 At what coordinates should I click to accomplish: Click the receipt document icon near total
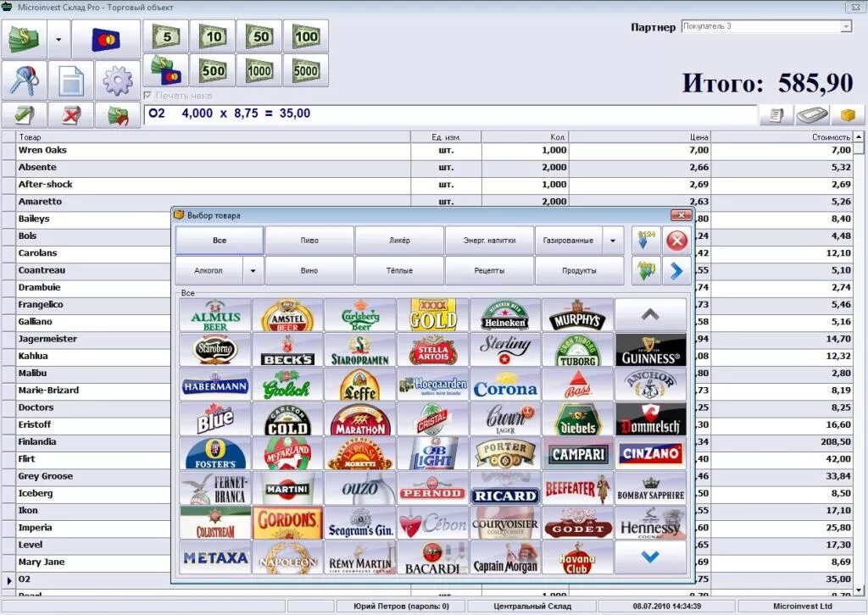(776, 115)
